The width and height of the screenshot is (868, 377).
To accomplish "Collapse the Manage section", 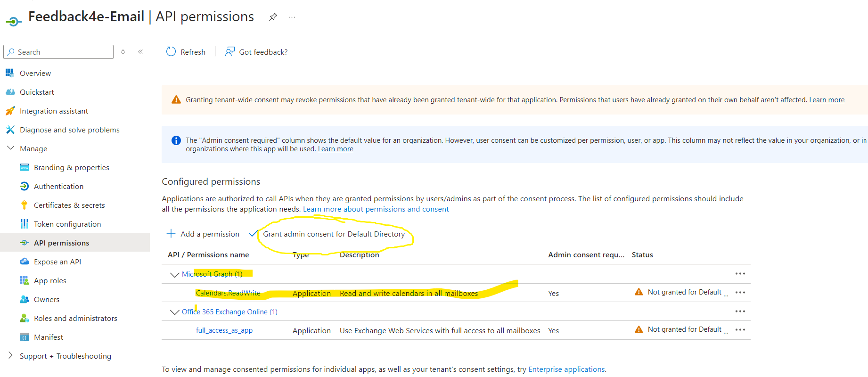I will (x=10, y=148).
